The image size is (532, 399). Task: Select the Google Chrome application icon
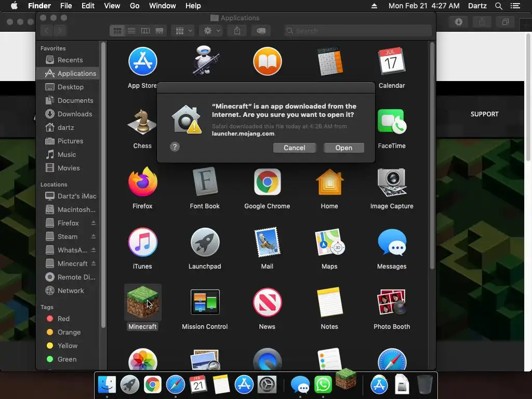tap(268, 181)
